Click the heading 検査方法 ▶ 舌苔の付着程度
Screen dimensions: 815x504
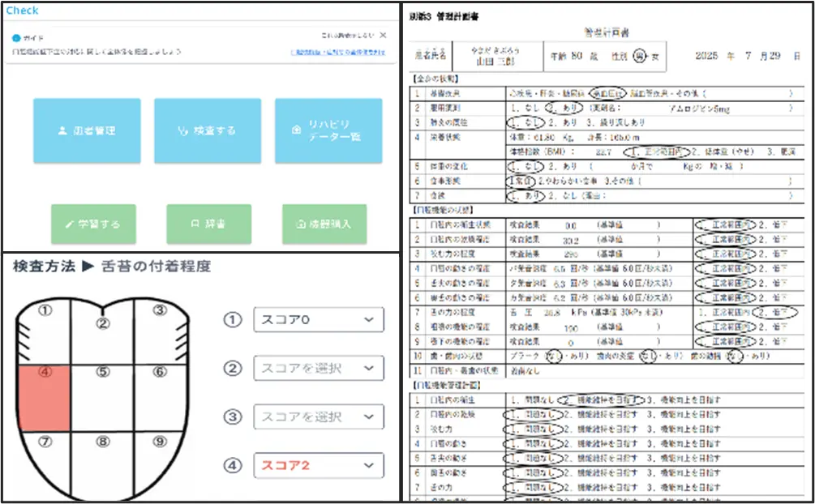point(112,267)
